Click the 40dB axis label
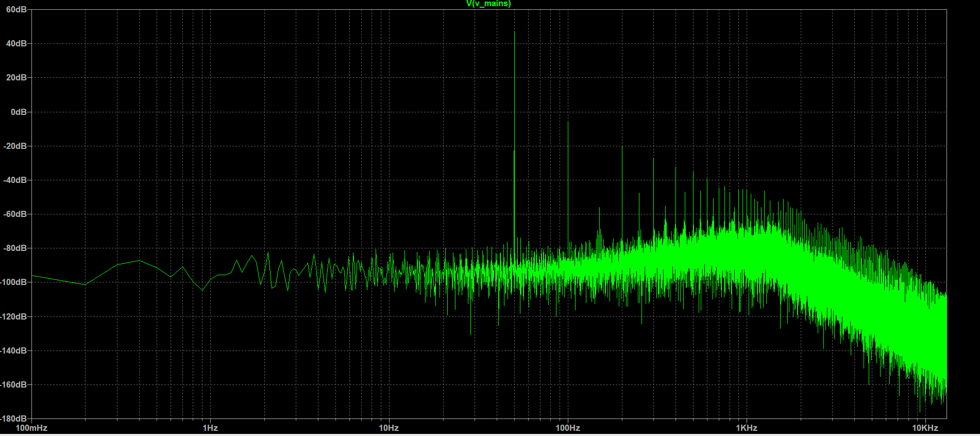The width and height of the screenshot is (980, 436). (x=16, y=44)
